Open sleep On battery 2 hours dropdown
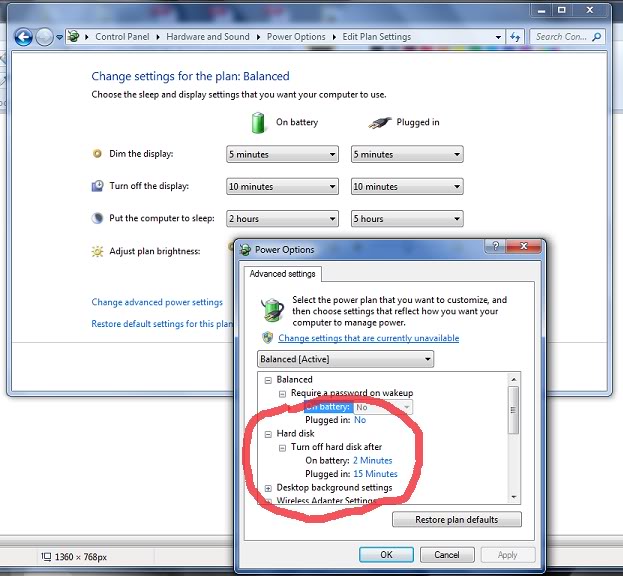The width and height of the screenshot is (623, 576). tap(282, 218)
